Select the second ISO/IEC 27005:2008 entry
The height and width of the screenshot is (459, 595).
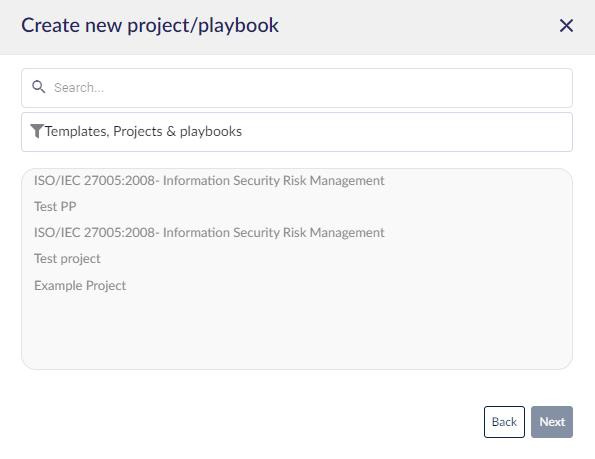[x=209, y=233]
